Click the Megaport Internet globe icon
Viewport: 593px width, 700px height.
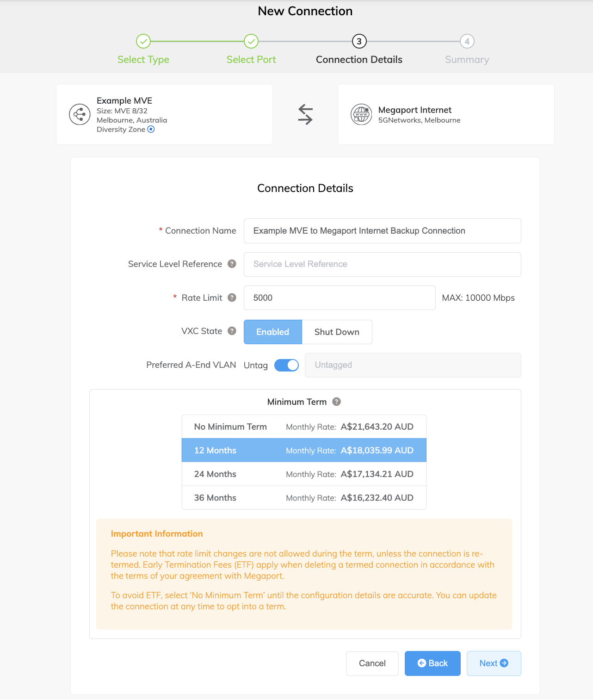click(x=361, y=114)
